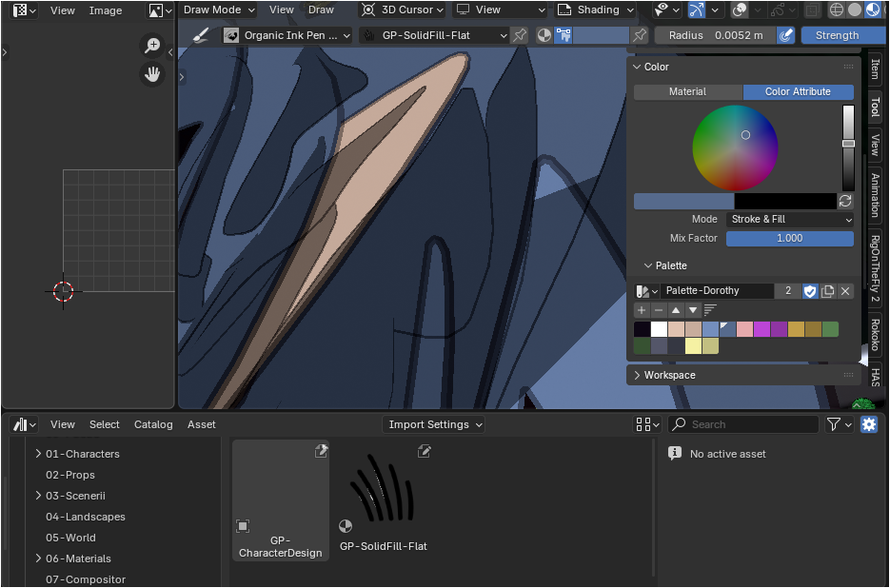Viewport: 890px width, 588px height.
Task: Open the Stroke & Fill mode dropdown
Action: point(790,219)
